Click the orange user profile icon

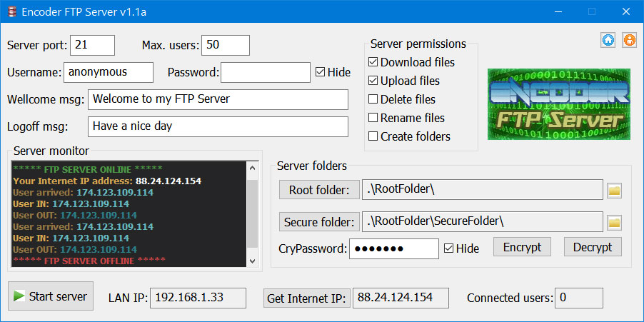[x=629, y=40]
